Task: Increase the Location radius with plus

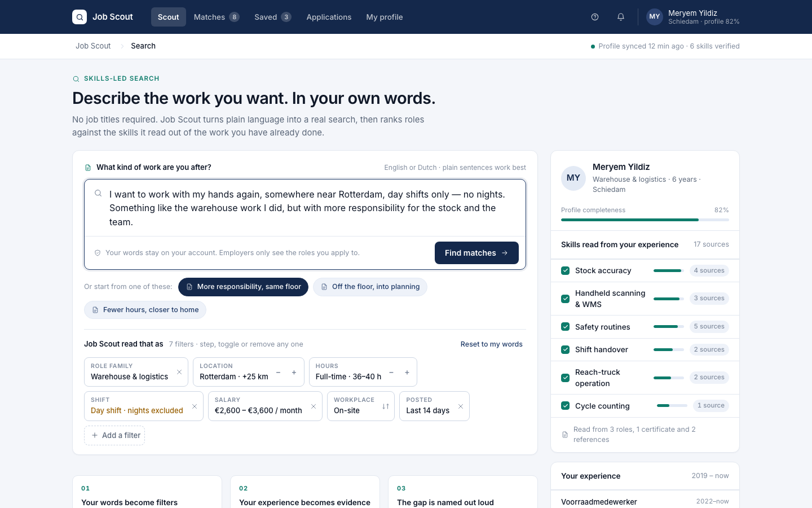Action: pos(294,373)
